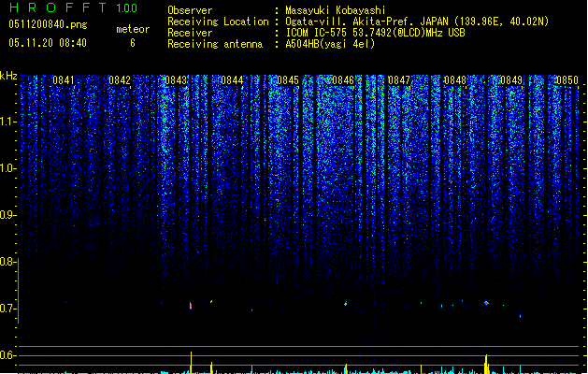Select the receiver text ICOM IC-575 53.7492 MHz USB
This screenshot has height=374, width=588.
pos(376,33)
